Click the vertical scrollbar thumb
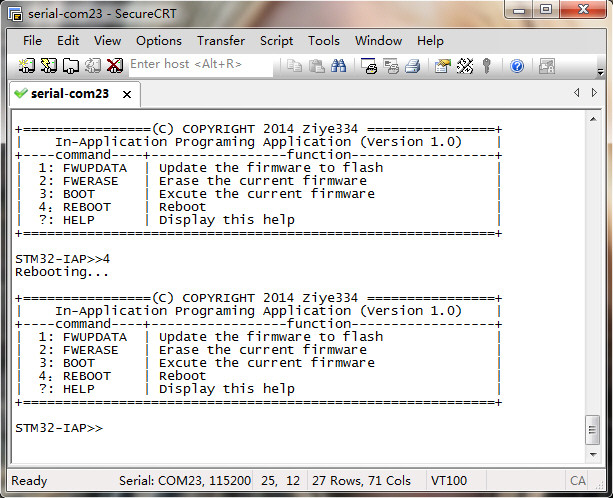Image resolution: width=613 pixels, height=498 pixels. tap(593, 430)
